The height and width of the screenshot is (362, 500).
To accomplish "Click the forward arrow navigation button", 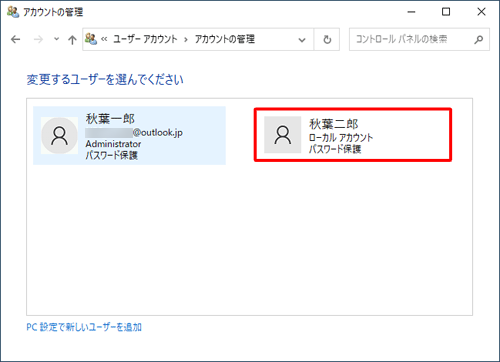I will tap(38, 40).
